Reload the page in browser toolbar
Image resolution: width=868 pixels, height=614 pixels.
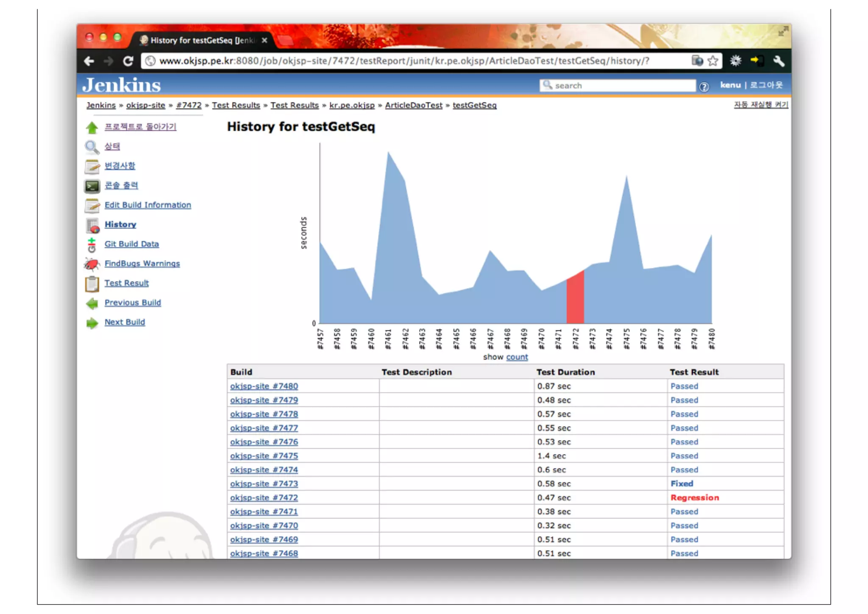tap(128, 61)
